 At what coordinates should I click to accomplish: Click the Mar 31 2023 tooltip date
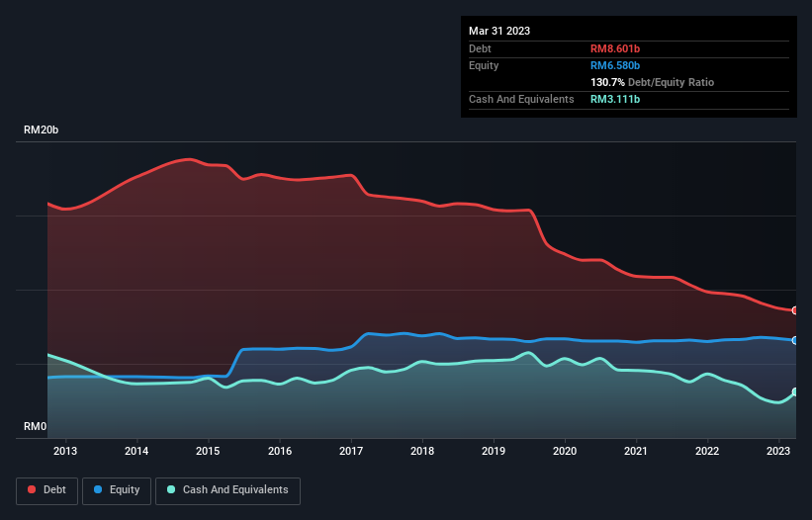click(499, 31)
